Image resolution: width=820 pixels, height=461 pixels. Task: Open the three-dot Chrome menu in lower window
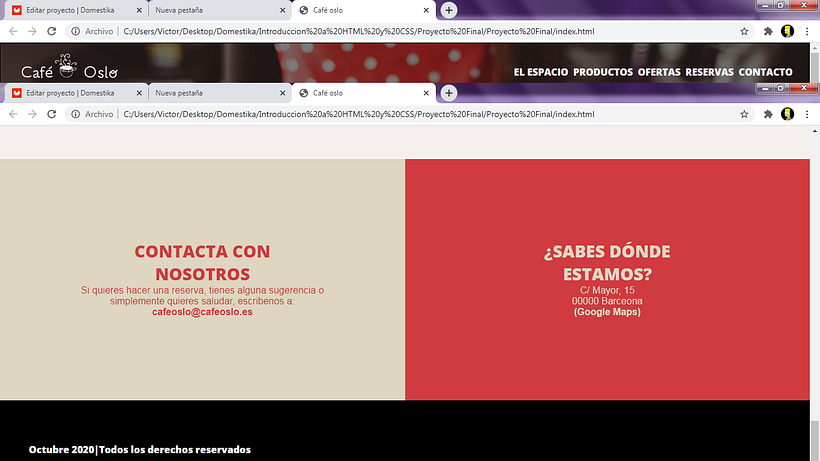pos(807,114)
